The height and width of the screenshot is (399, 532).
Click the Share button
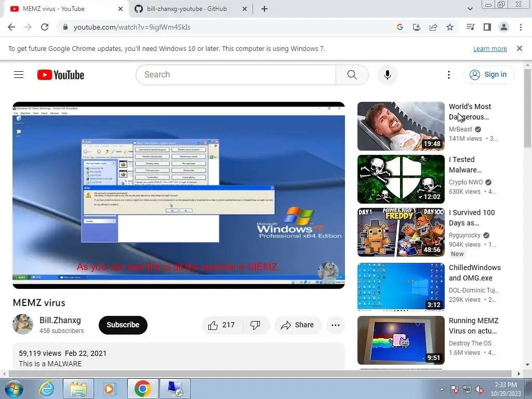tap(297, 325)
